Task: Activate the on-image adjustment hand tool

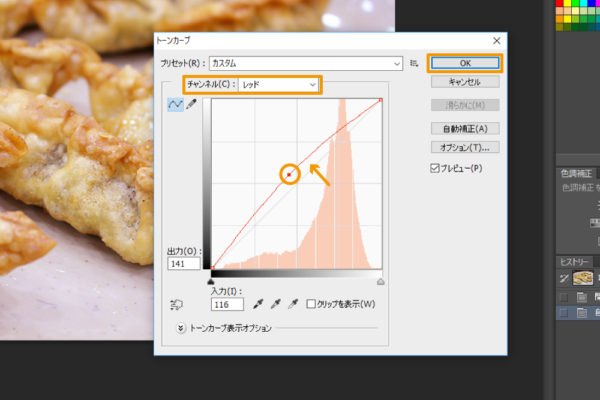Action: [x=176, y=304]
